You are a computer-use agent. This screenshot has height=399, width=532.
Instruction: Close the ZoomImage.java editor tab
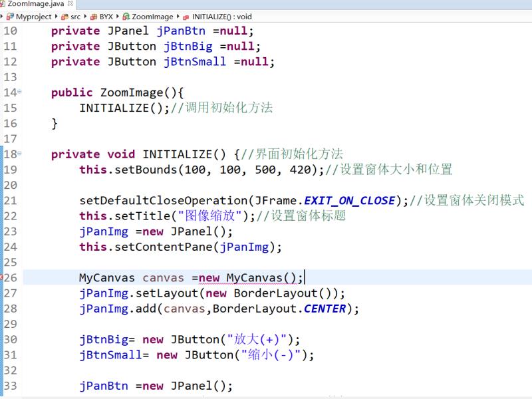(x=70, y=3)
